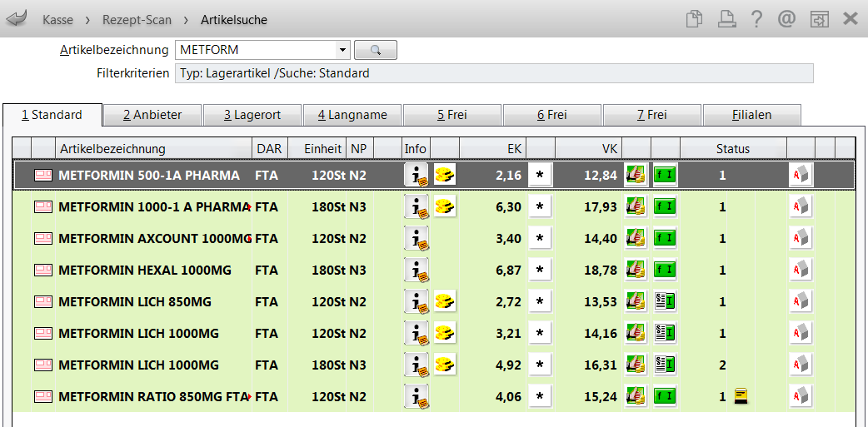Click VK value 15,24

[x=600, y=396]
